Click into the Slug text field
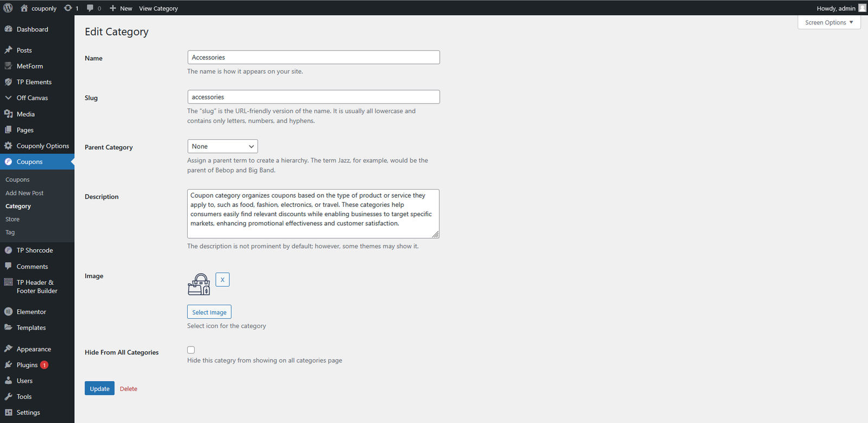 tap(313, 97)
